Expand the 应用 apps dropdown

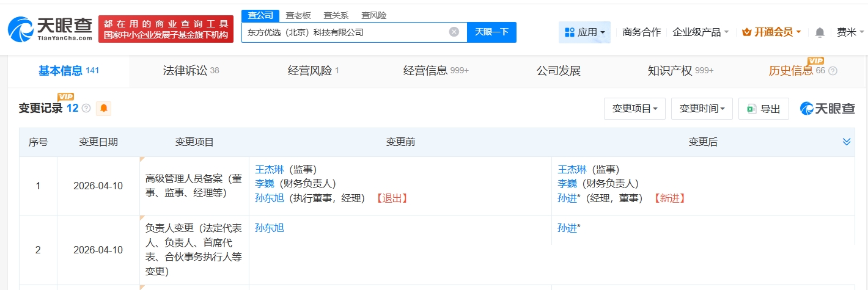pos(585,32)
